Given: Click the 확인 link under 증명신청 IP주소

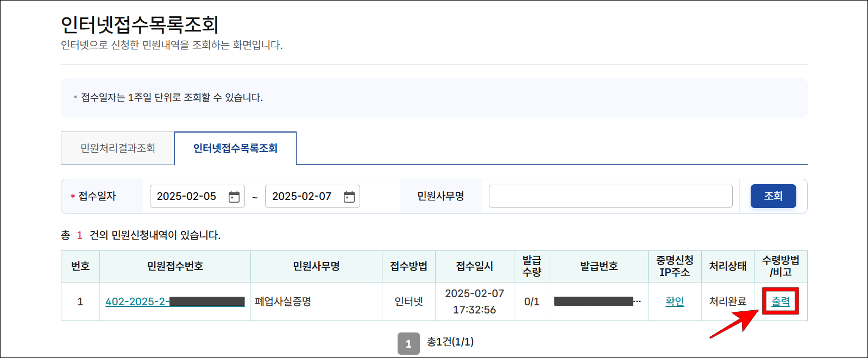Looking at the screenshot, I should tap(675, 301).
